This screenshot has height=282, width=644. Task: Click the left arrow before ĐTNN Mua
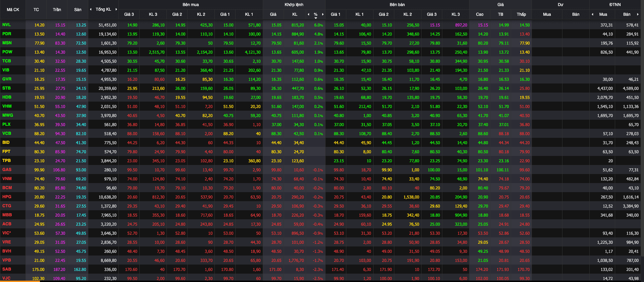[x=592, y=14]
